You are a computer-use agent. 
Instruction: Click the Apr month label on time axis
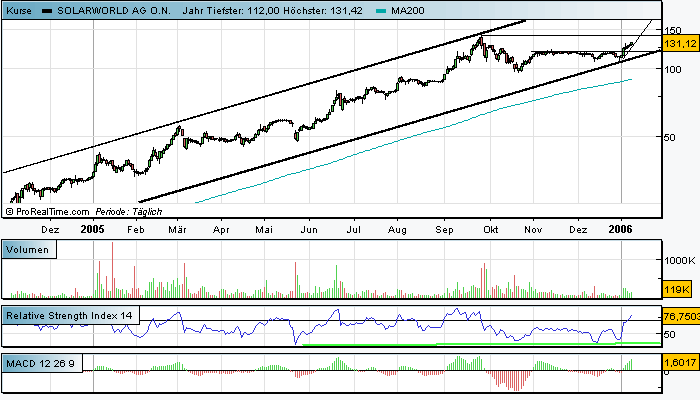coord(221,229)
